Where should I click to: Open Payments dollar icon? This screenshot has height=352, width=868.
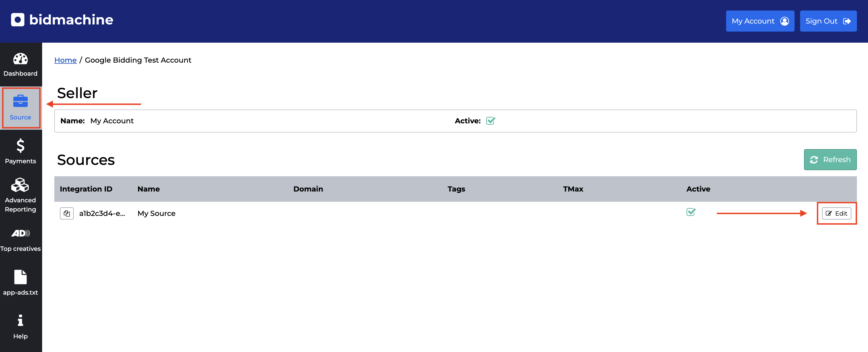[20, 146]
